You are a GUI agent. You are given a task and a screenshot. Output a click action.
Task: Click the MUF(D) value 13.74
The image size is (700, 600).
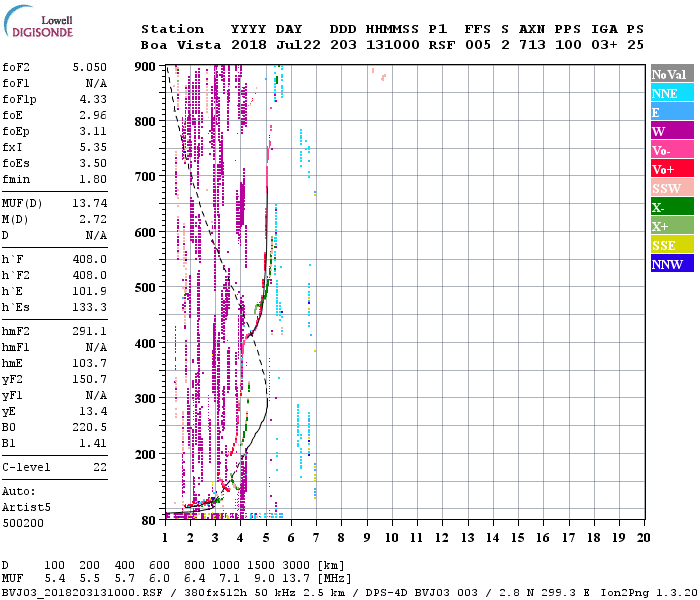[90, 203]
